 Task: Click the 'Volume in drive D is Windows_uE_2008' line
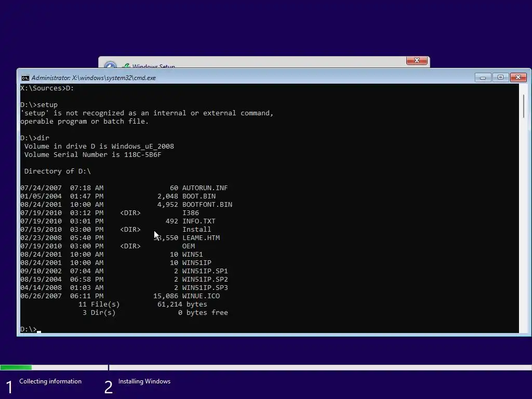99,147
